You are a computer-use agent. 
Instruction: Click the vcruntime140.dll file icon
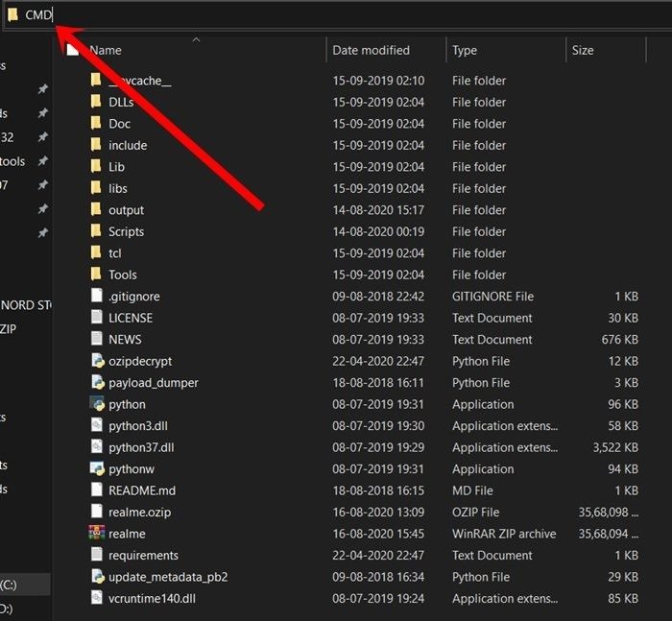coord(97,597)
